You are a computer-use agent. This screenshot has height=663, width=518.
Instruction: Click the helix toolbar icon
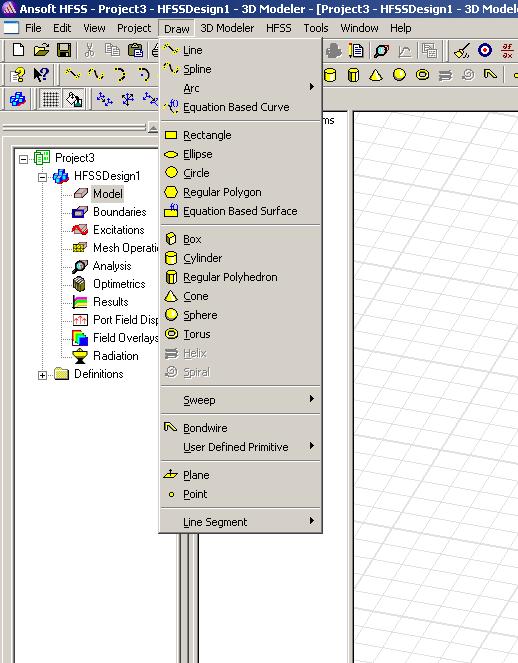tap(445, 75)
